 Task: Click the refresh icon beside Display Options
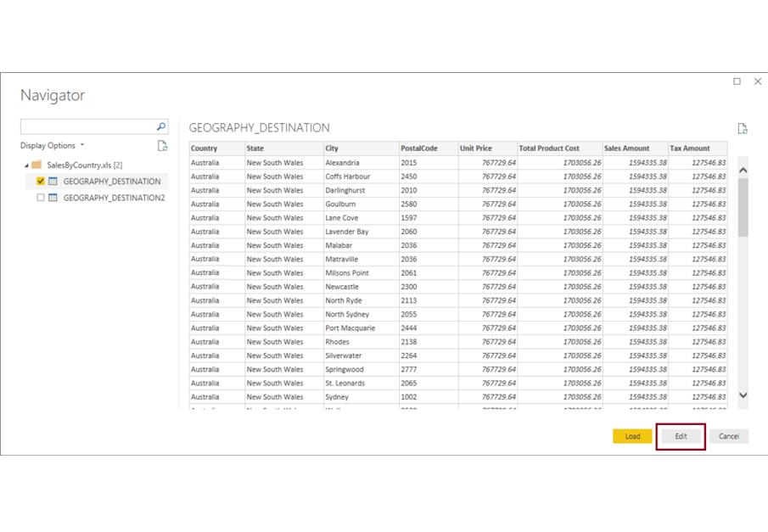[x=162, y=146]
